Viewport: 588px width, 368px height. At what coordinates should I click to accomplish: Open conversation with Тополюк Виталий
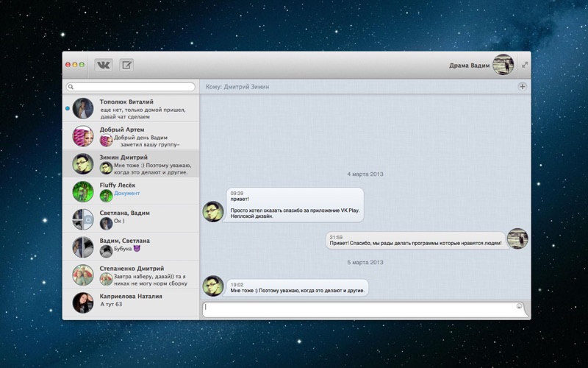pyautogui.click(x=131, y=108)
